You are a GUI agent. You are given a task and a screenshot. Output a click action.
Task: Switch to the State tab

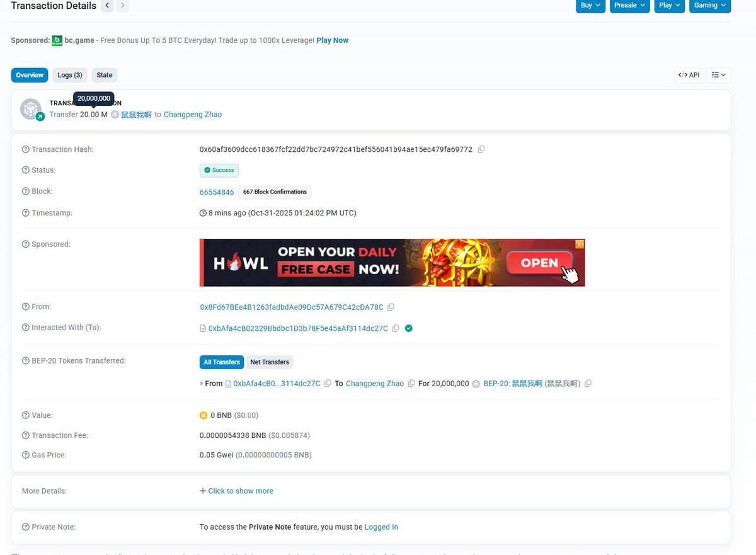[105, 75]
